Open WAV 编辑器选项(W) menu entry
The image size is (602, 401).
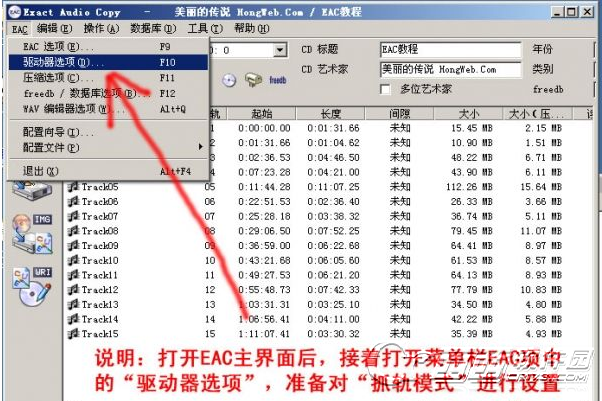tap(108, 109)
